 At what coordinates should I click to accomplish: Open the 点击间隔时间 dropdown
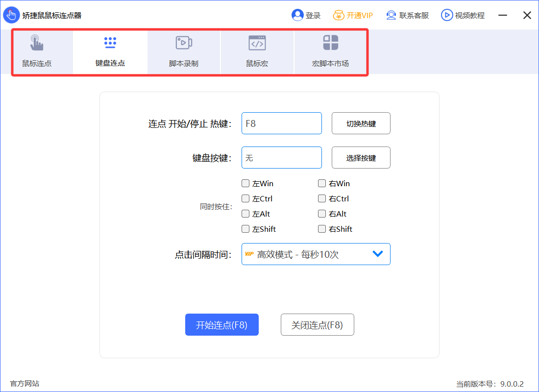(x=316, y=254)
